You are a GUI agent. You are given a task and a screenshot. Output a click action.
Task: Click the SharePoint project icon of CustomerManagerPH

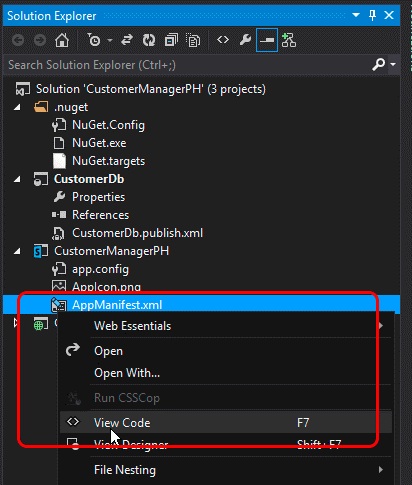(41, 251)
